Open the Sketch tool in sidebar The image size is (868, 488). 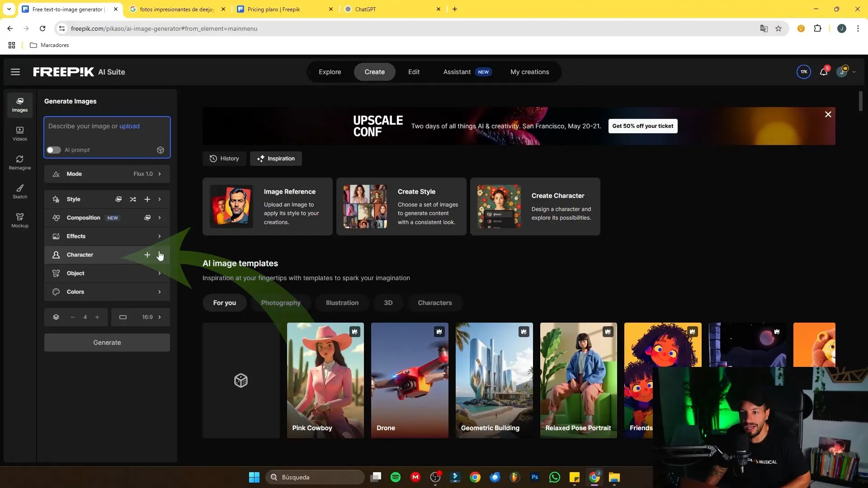(20, 192)
